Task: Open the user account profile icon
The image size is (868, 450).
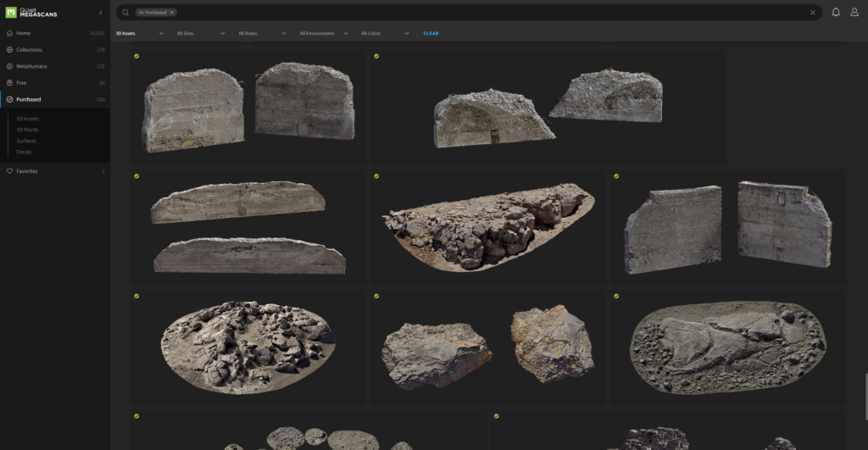Action: [854, 13]
